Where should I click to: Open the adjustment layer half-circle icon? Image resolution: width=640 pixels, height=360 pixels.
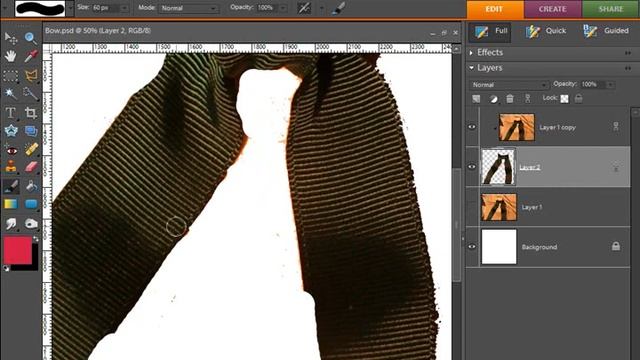pos(493,98)
